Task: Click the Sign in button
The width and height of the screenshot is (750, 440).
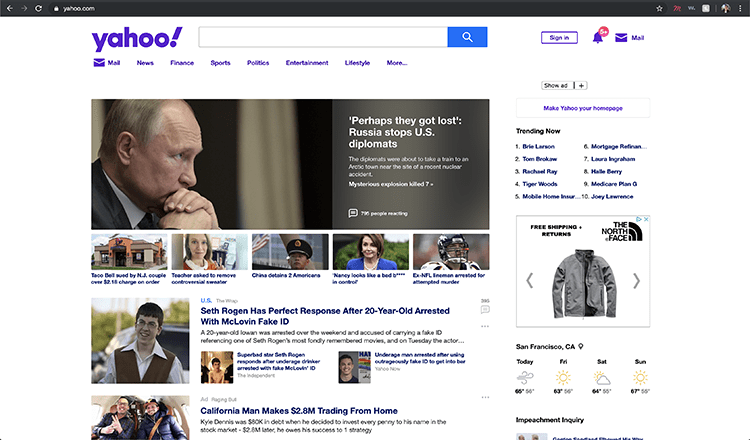Action: pos(559,38)
